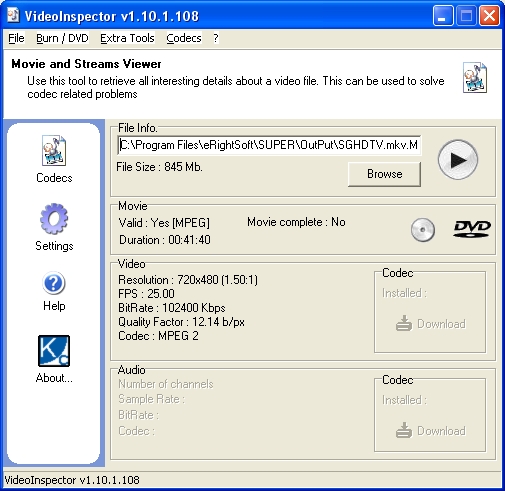Click the 'FPS : 25.00' text
Viewport: 505px width, 491px height.
tap(146, 294)
